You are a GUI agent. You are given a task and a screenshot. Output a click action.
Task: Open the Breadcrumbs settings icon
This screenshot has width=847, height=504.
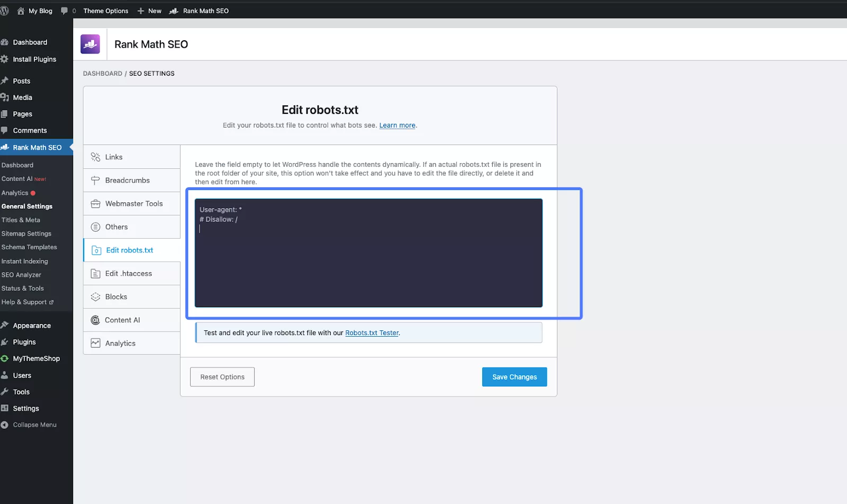(96, 180)
